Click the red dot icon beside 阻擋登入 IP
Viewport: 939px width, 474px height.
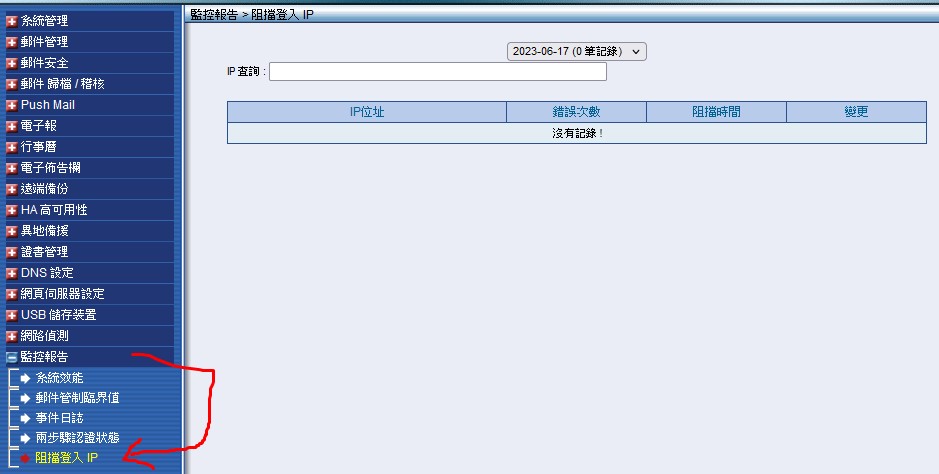(x=26, y=458)
